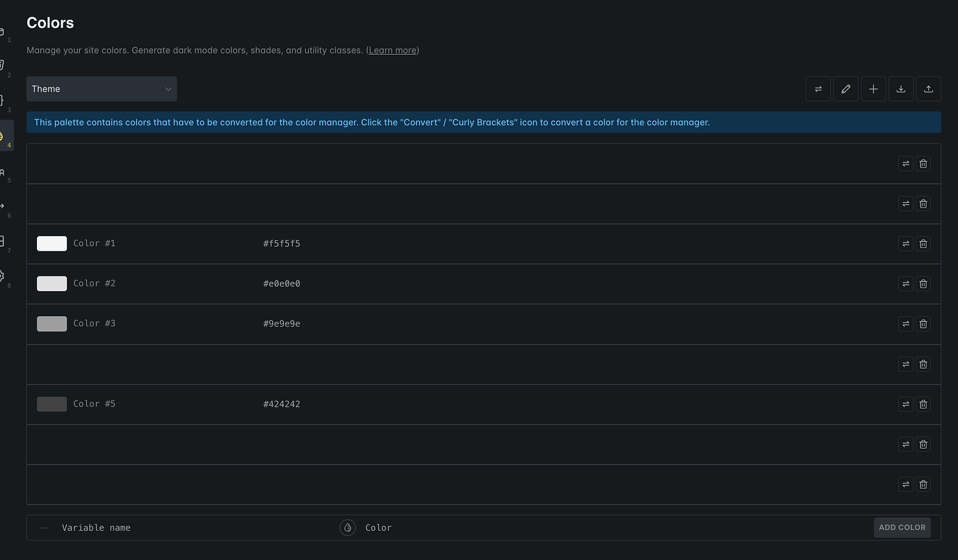Convert the empty row between Color #3 and #5

click(x=905, y=364)
